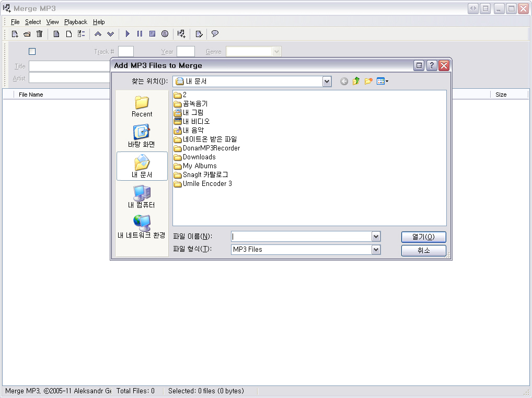Expand the 파일 형식 MP3 Files dropdown
Screen dimensions: 532x398
point(376,250)
